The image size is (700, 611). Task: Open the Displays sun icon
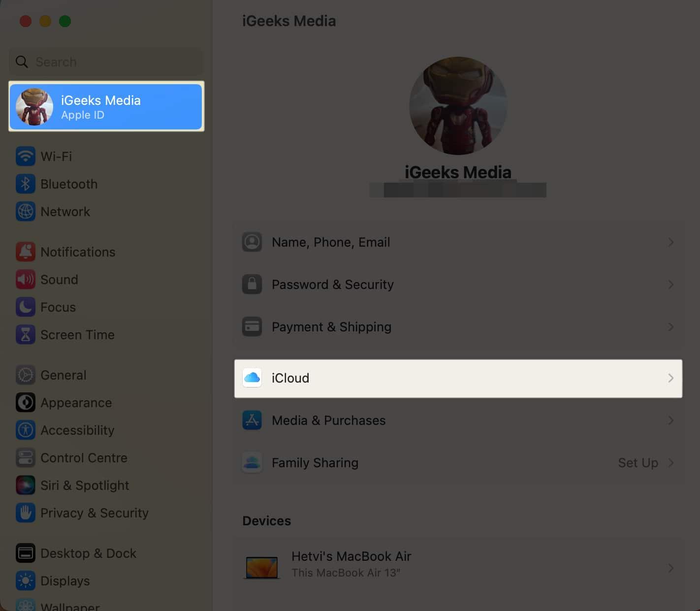26,581
